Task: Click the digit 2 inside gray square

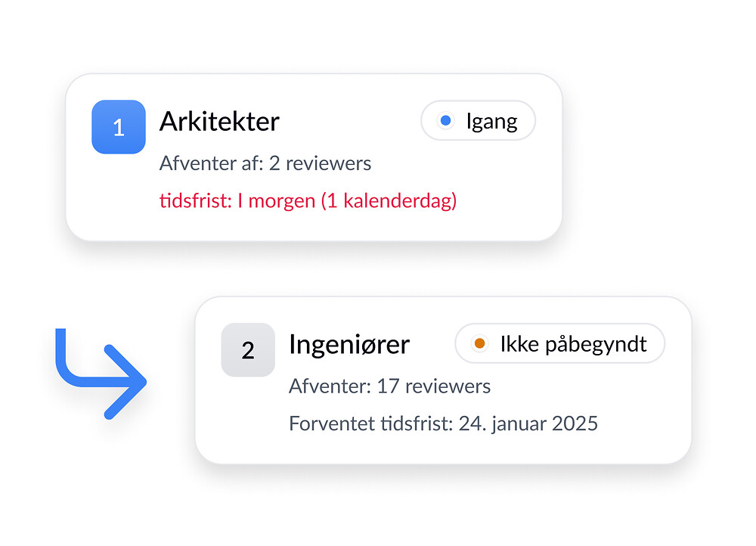Action: tap(248, 350)
